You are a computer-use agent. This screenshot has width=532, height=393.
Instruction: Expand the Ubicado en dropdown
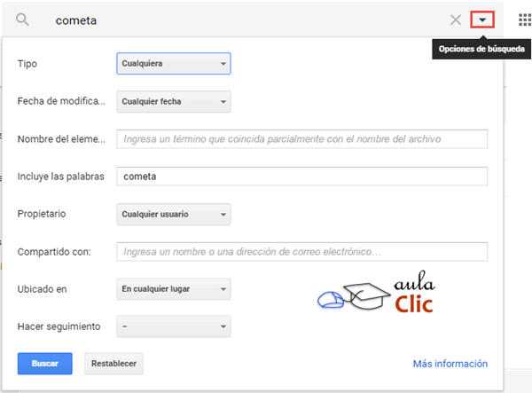point(174,289)
